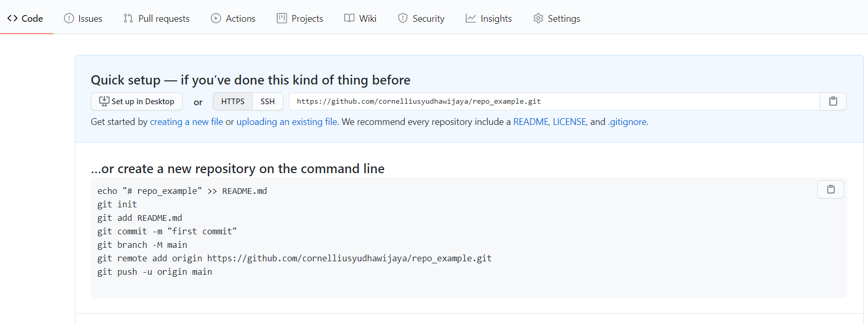Open the Code tab

25,18
